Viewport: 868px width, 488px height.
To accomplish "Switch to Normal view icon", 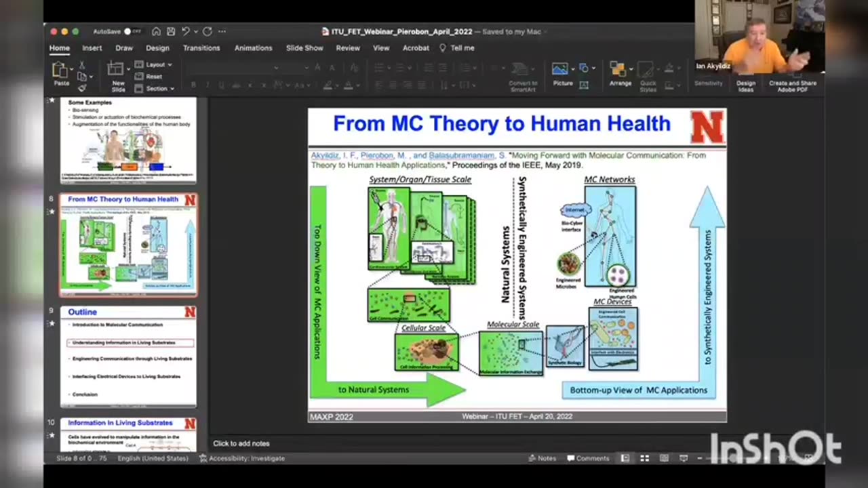I will pyautogui.click(x=625, y=458).
